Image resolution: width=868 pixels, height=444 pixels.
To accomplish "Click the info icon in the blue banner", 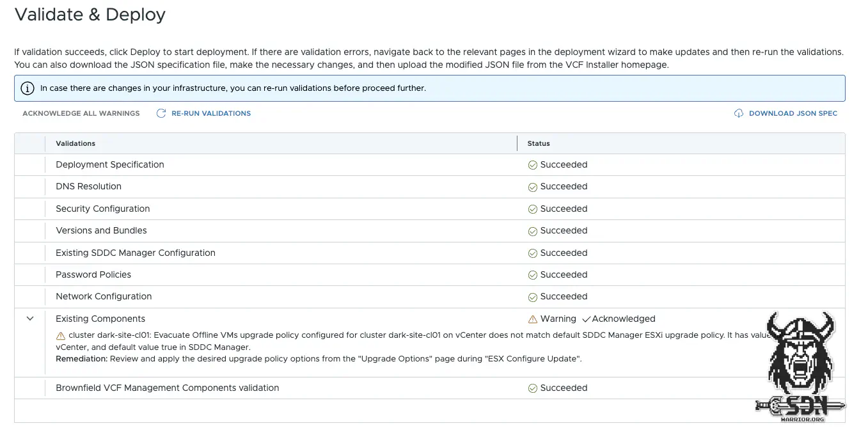I will pyautogui.click(x=28, y=88).
